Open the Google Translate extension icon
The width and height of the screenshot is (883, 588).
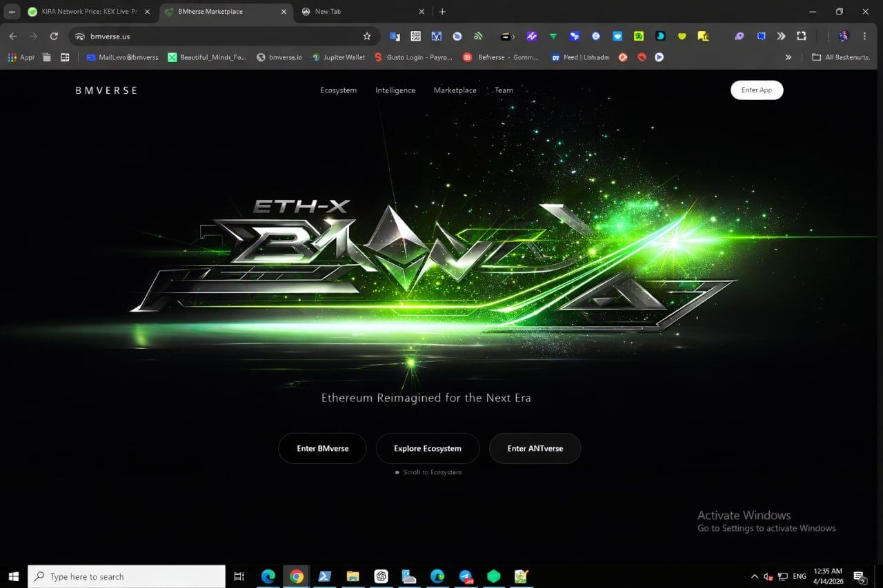tap(395, 37)
